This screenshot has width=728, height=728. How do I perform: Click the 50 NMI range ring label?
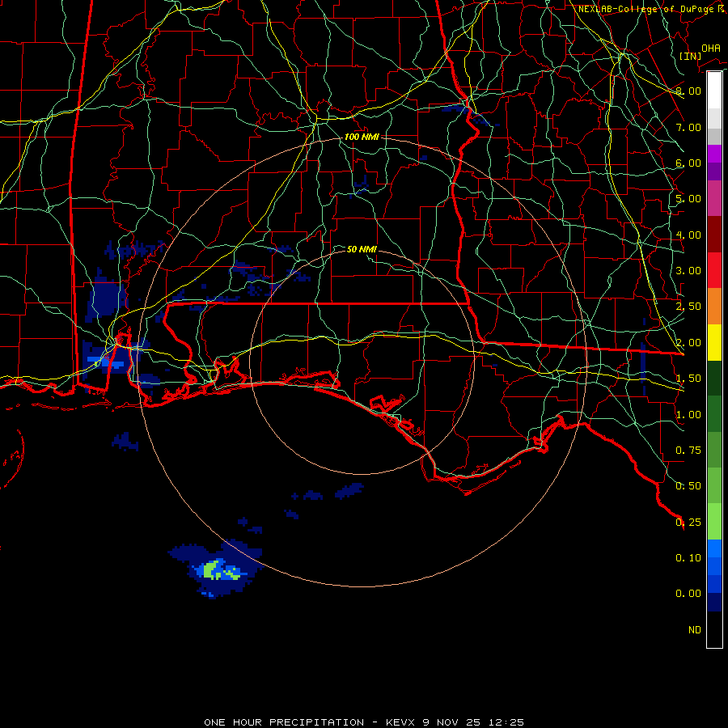362,249
